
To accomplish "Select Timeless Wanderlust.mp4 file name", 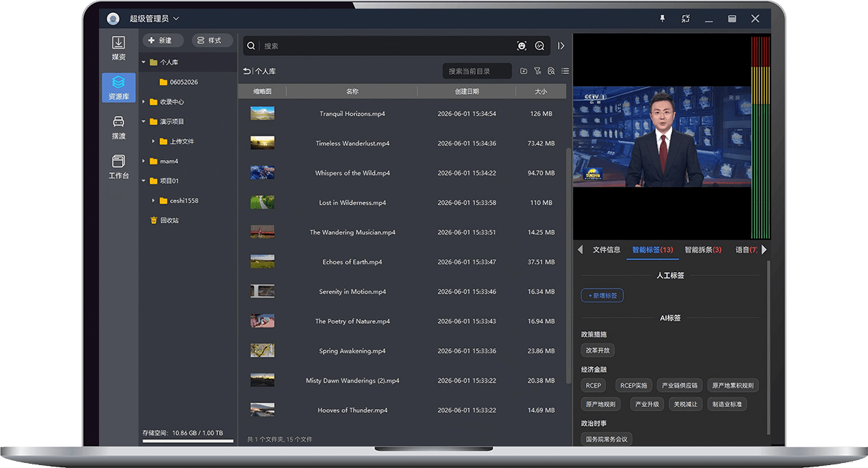I will tap(352, 144).
